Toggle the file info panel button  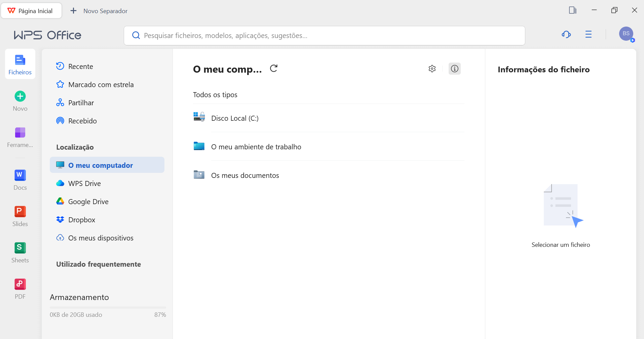(454, 69)
